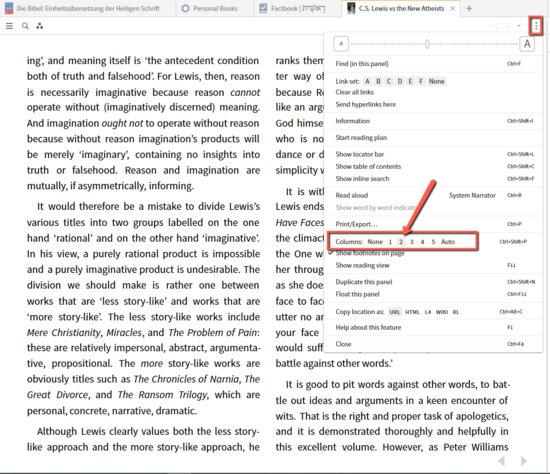Open the panel hamburger menu icon
The image size is (550, 474).
(x=9, y=26)
